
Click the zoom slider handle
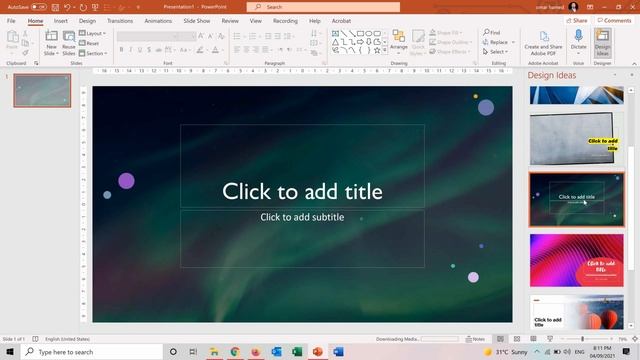582,339
